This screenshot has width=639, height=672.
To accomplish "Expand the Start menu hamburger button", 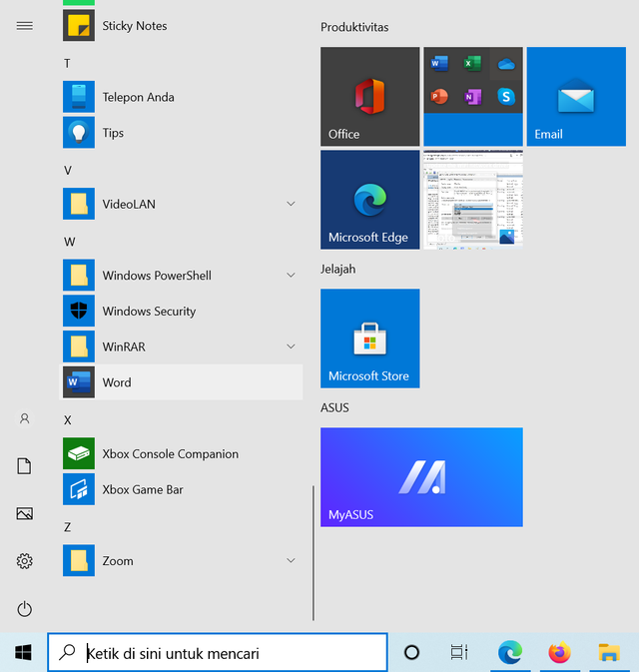I will pos(24,26).
